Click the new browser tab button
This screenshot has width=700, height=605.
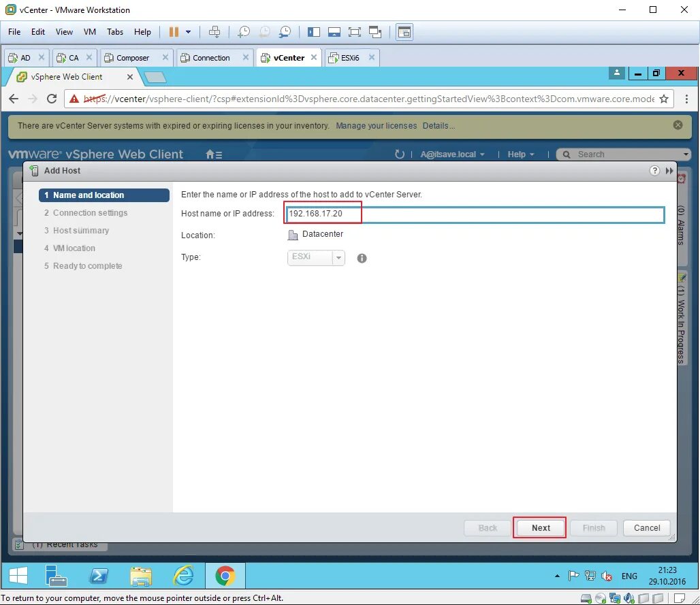[x=155, y=78]
